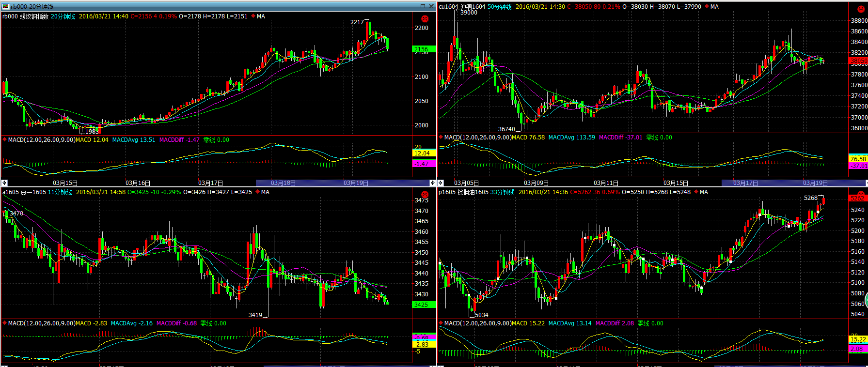Select the MA label in the p1605 chart
Image resolution: width=868 pixels, height=367 pixels.
pyautogui.click(x=704, y=192)
